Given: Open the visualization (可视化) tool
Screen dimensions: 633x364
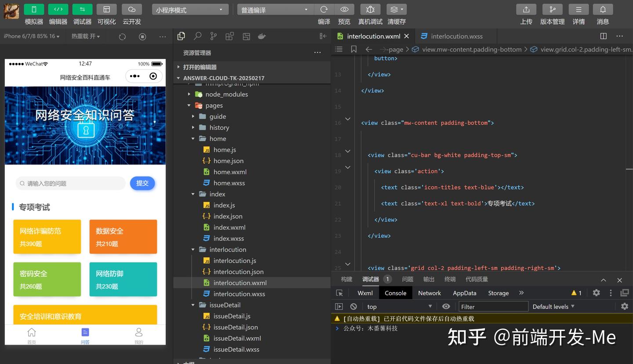Looking at the screenshot, I should point(106,9).
